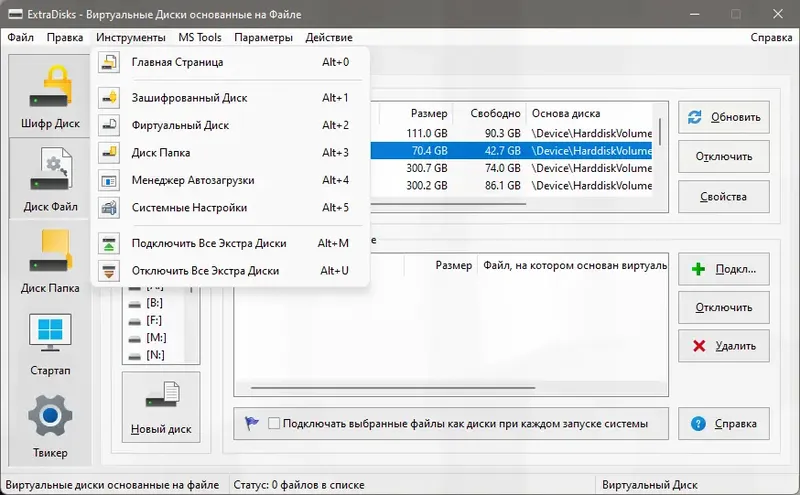Select the 300.7 GB disk row
This screenshot has width=800, height=495.
512,168
